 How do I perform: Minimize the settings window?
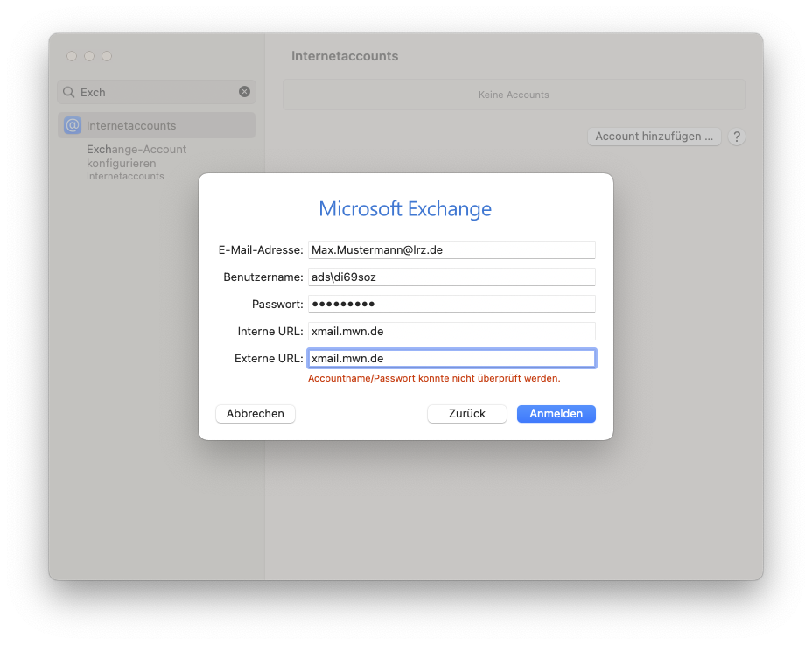point(89,56)
